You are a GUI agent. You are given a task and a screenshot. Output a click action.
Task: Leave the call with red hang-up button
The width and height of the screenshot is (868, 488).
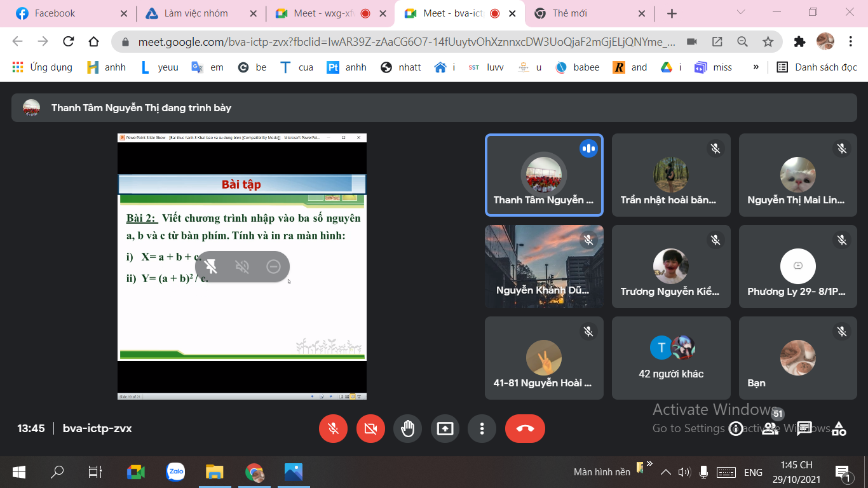click(x=525, y=429)
